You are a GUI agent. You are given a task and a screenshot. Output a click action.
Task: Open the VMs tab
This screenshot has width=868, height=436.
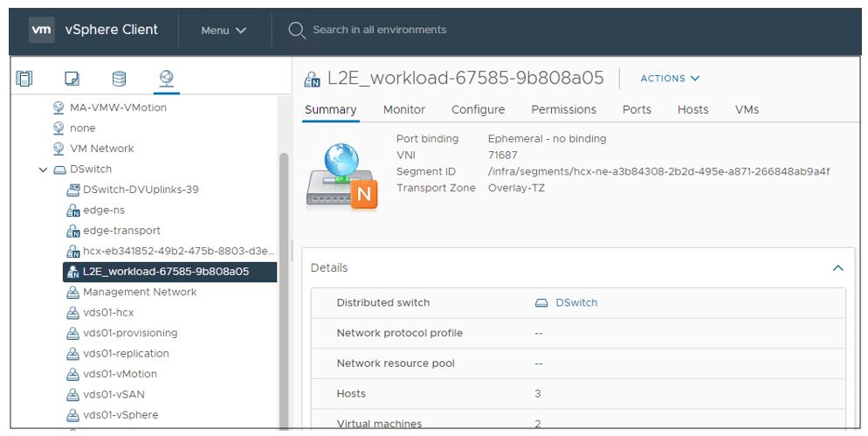(x=747, y=110)
